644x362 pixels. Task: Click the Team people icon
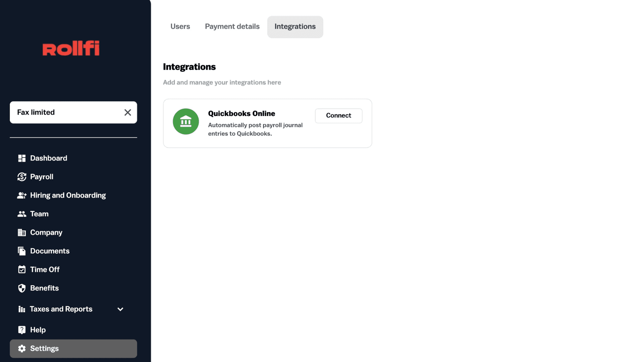22,214
